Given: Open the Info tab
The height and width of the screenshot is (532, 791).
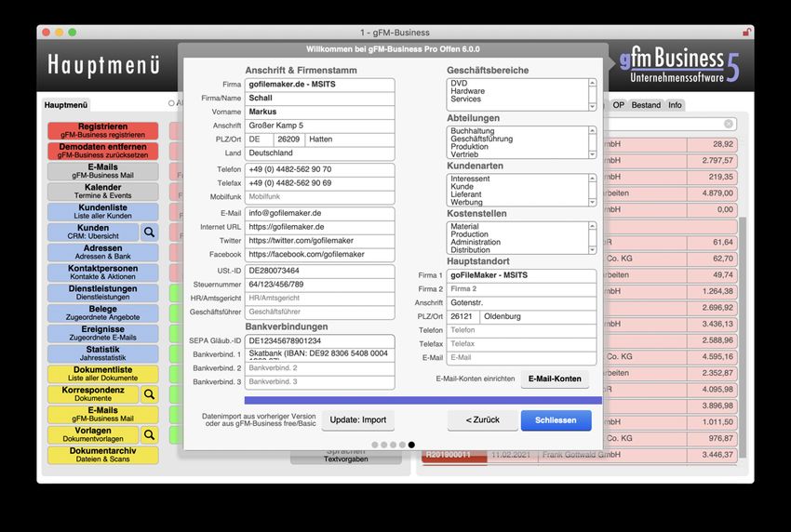Looking at the screenshot, I should pos(675,105).
